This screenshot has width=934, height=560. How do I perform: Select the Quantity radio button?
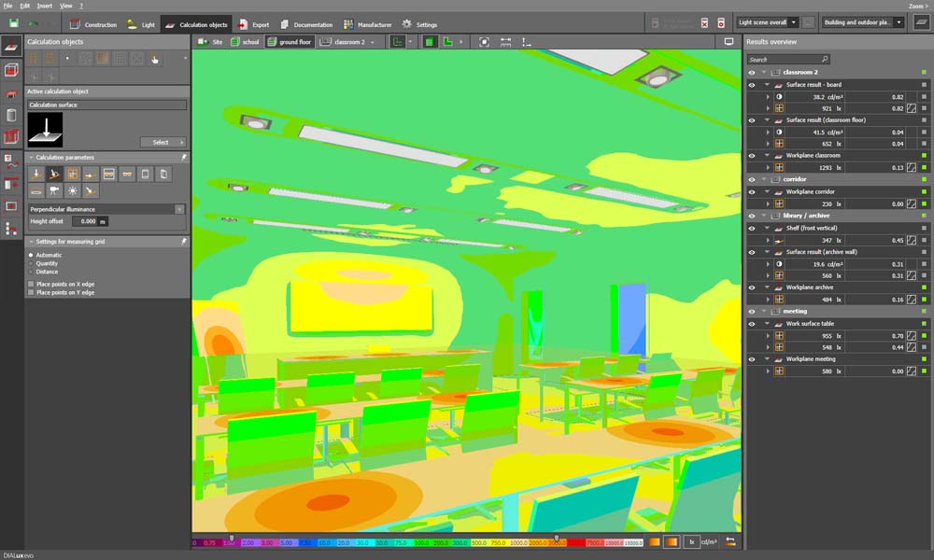[x=31, y=263]
